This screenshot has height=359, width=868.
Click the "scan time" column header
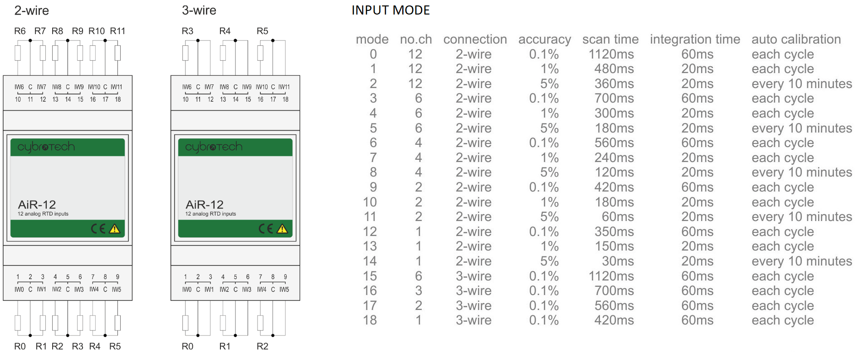click(x=610, y=39)
